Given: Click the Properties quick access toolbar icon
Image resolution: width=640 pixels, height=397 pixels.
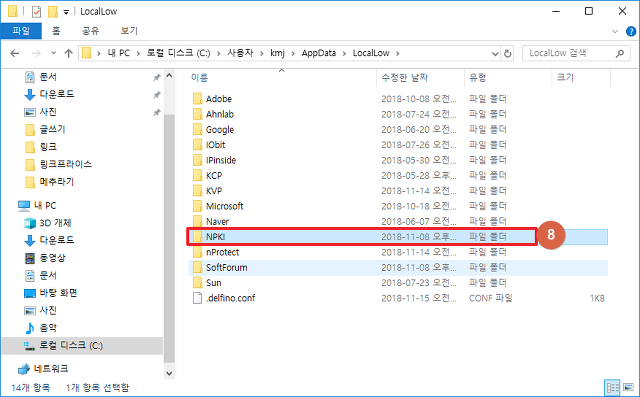Looking at the screenshot, I should pyautogui.click(x=36, y=11).
